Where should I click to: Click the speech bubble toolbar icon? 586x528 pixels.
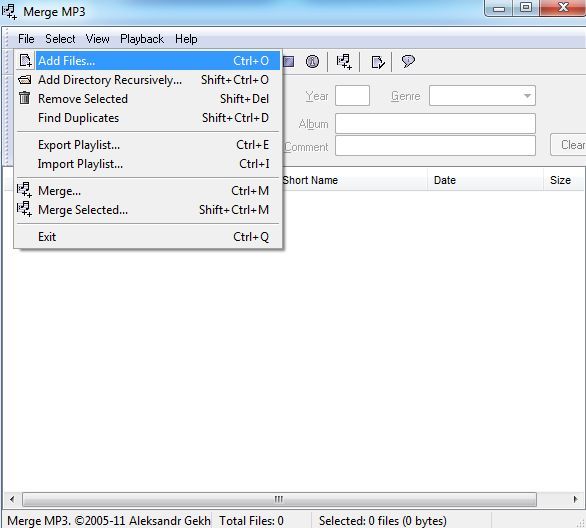pyautogui.click(x=408, y=61)
